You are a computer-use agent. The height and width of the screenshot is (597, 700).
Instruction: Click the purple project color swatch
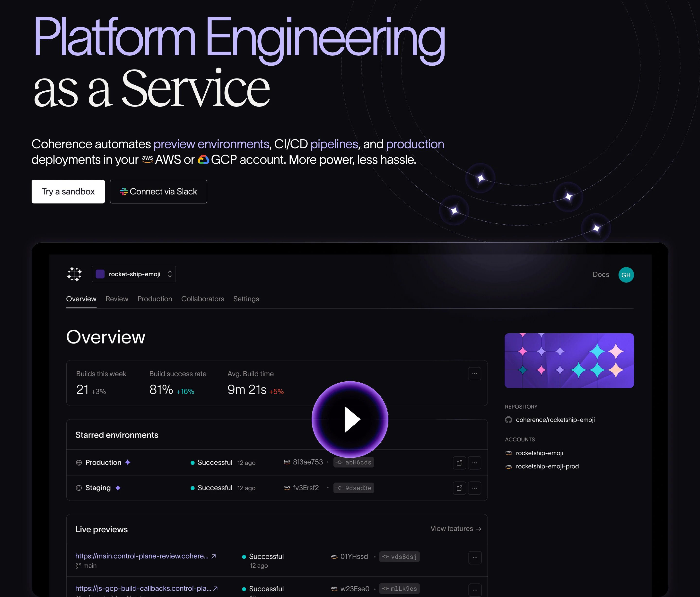tap(100, 274)
